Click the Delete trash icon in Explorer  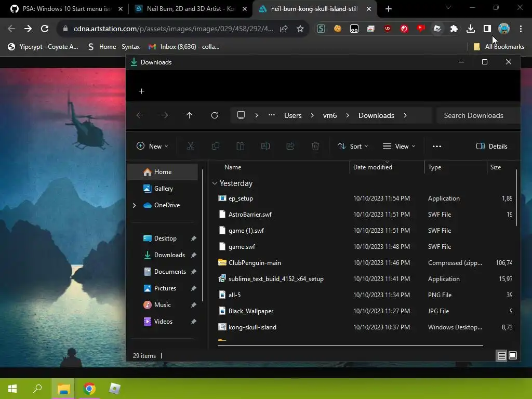[x=315, y=146]
